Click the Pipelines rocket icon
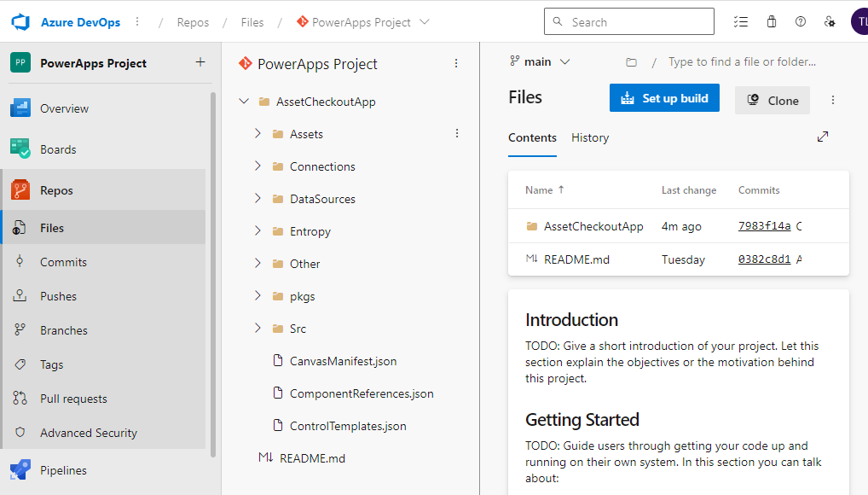Image resolution: width=868 pixels, height=495 pixels. pos(20,470)
